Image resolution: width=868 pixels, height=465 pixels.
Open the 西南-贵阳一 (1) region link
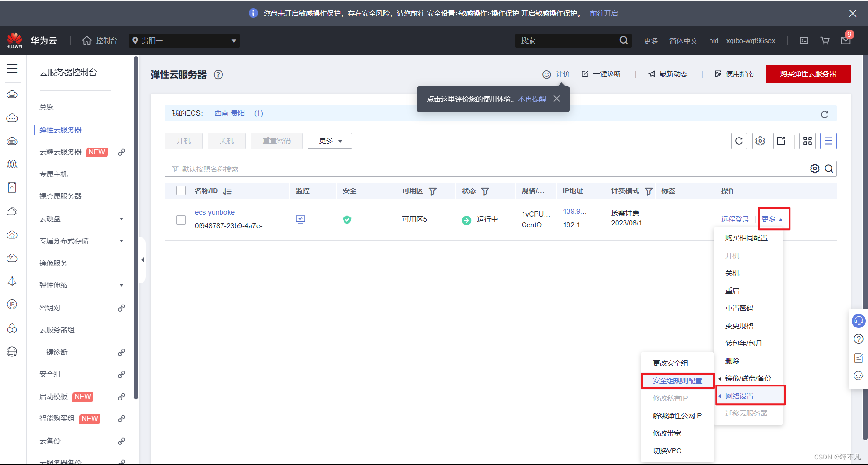coord(239,113)
